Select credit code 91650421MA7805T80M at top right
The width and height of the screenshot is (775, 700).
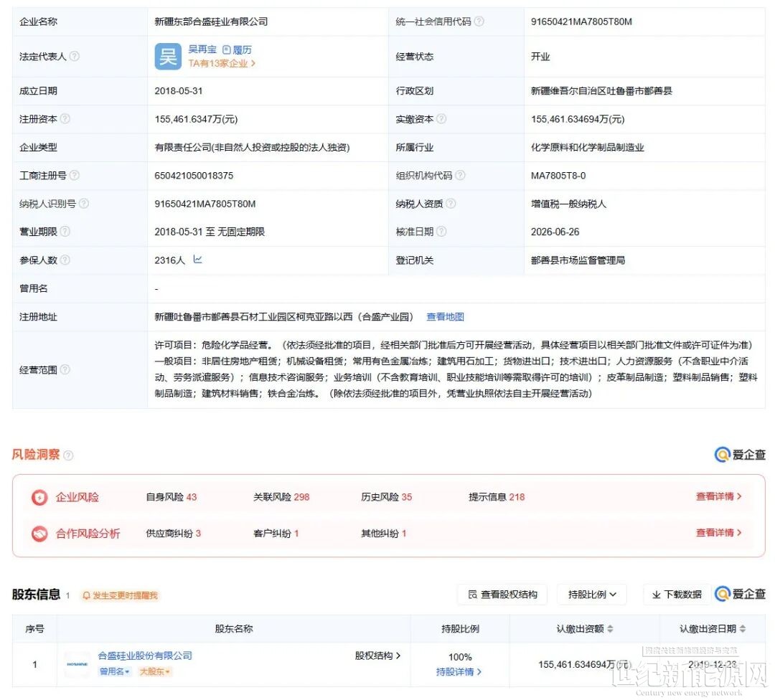tap(581, 22)
